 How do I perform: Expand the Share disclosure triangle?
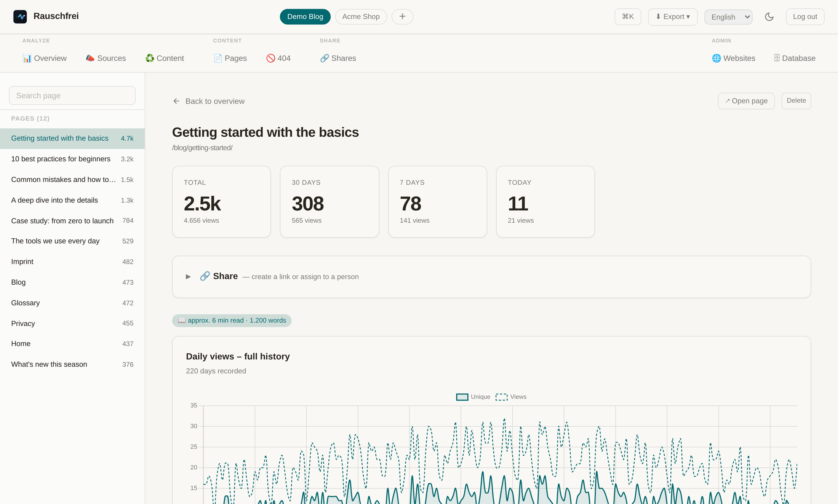pos(188,277)
